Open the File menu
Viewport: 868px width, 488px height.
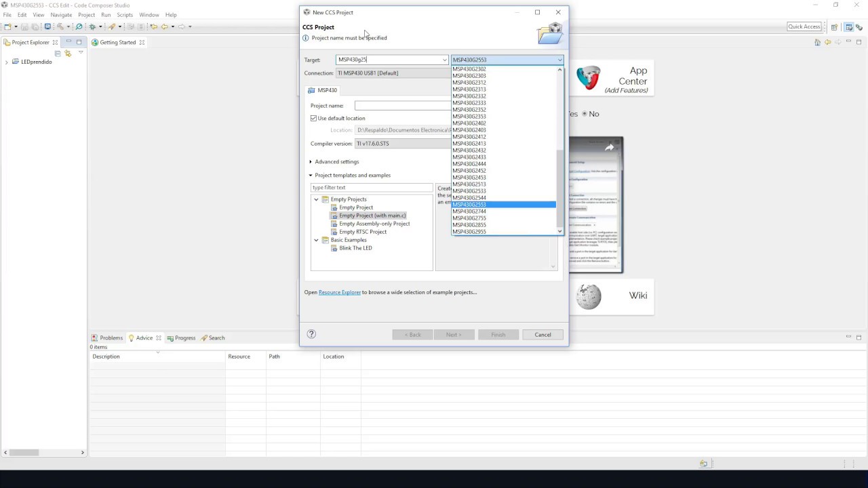[x=7, y=15]
